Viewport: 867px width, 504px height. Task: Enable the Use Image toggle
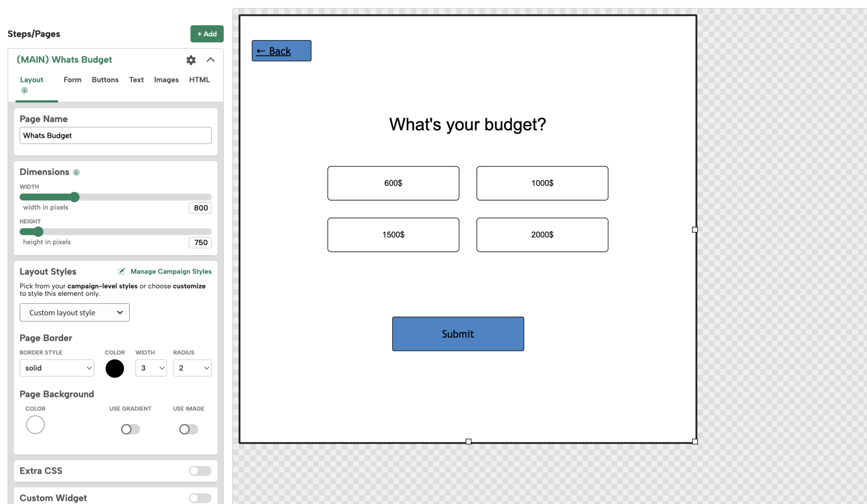tap(188, 429)
